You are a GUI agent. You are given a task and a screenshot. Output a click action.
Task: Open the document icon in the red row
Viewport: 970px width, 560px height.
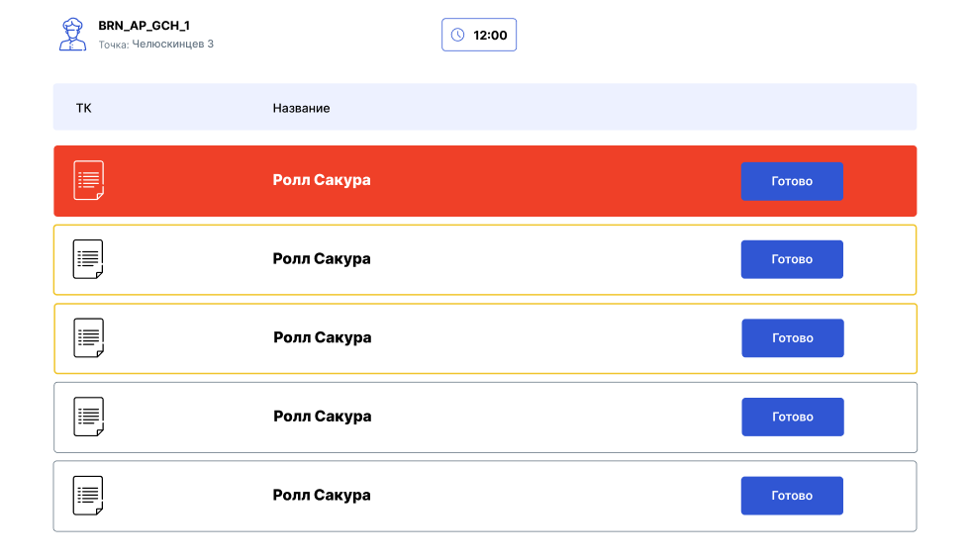(88, 180)
